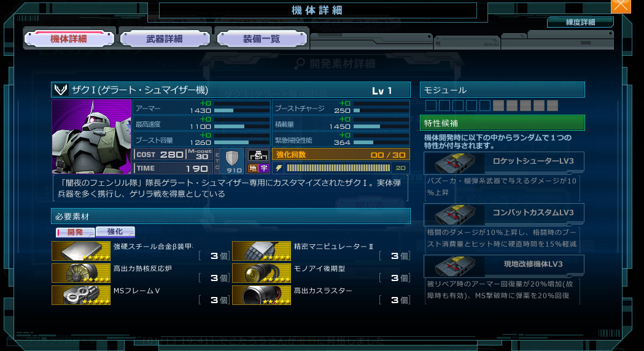Select the モノアイ後期型 material icon
Image resolution: width=644 pixels, height=351 pixels.
262,273
